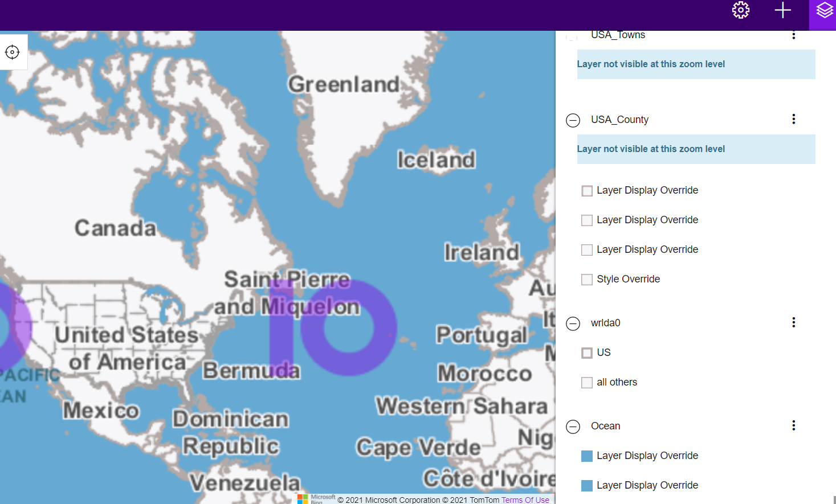
Task: Select the wrlda0 layer name
Action: [606, 323]
